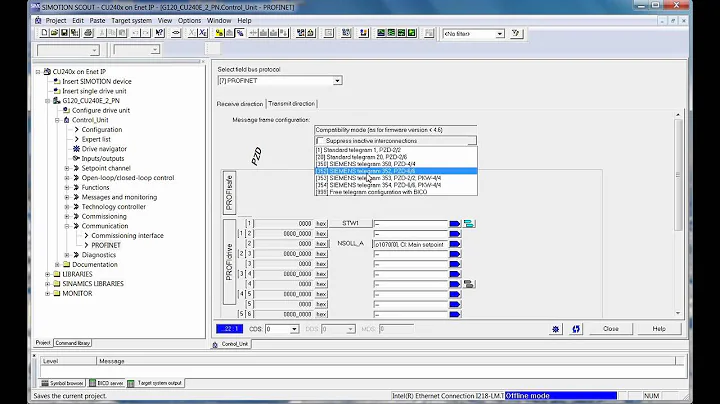Switch to the Transmit direction tab

point(292,104)
